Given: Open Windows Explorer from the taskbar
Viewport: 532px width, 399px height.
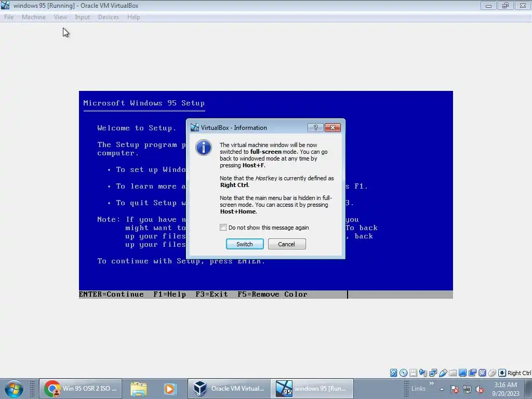Looking at the screenshot, I should [139, 389].
